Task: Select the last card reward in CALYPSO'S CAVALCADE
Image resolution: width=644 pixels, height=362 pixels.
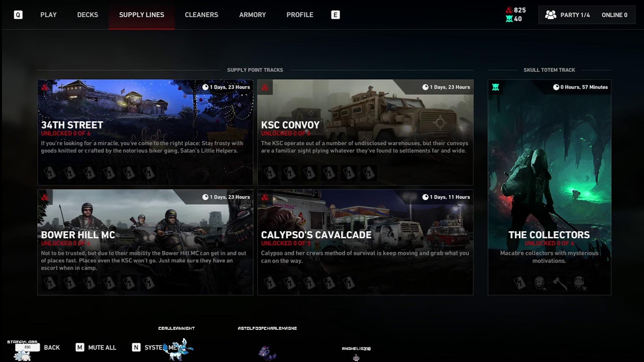Action: point(349,283)
